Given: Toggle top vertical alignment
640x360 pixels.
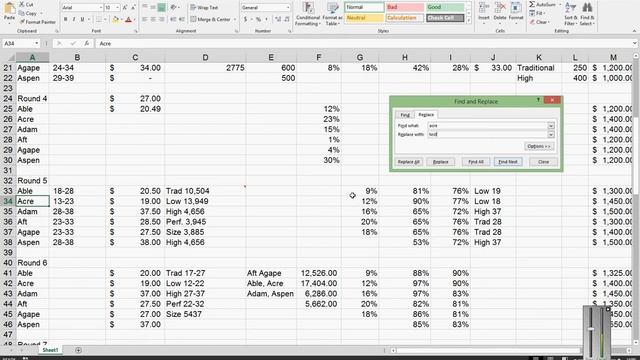Looking at the screenshot, I should tap(144, 7).
